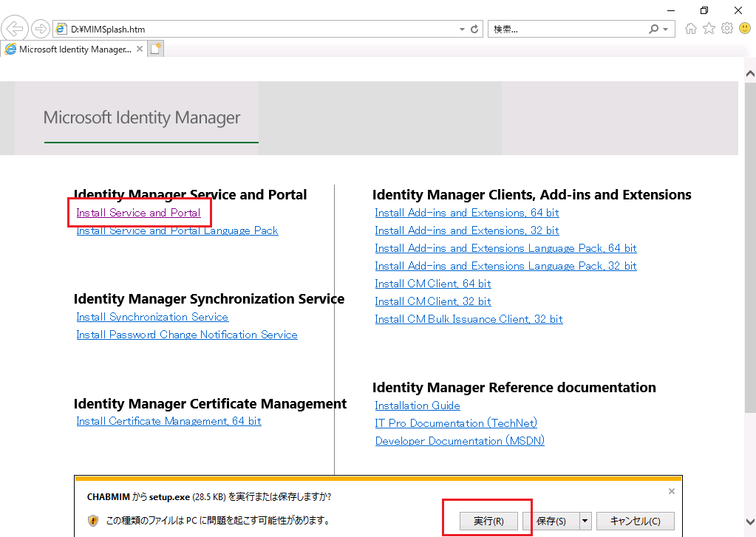Open Install CM Client, 32 bit
The width and height of the screenshot is (756, 537).
[x=433, y=301]
